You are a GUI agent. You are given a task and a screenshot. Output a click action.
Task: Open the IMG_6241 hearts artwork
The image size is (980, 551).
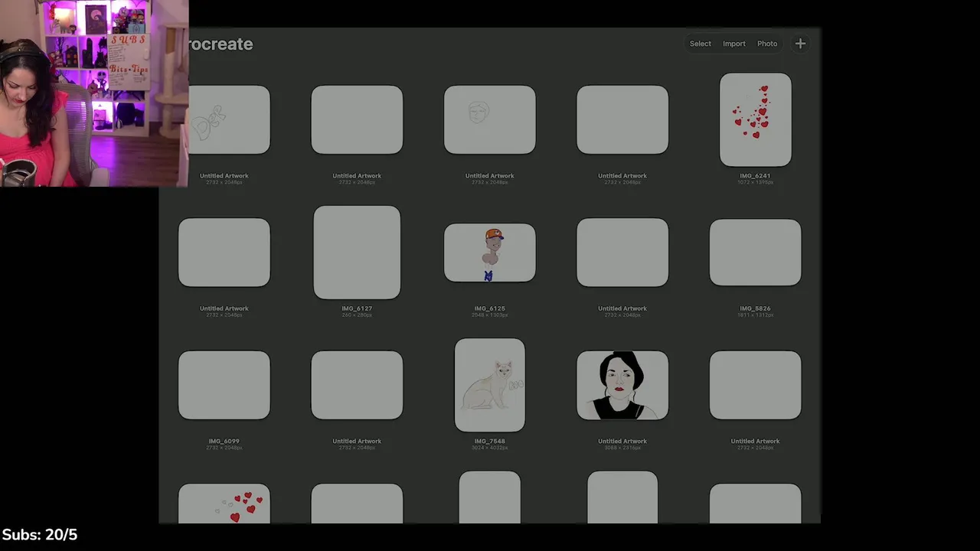click(756, 119)
